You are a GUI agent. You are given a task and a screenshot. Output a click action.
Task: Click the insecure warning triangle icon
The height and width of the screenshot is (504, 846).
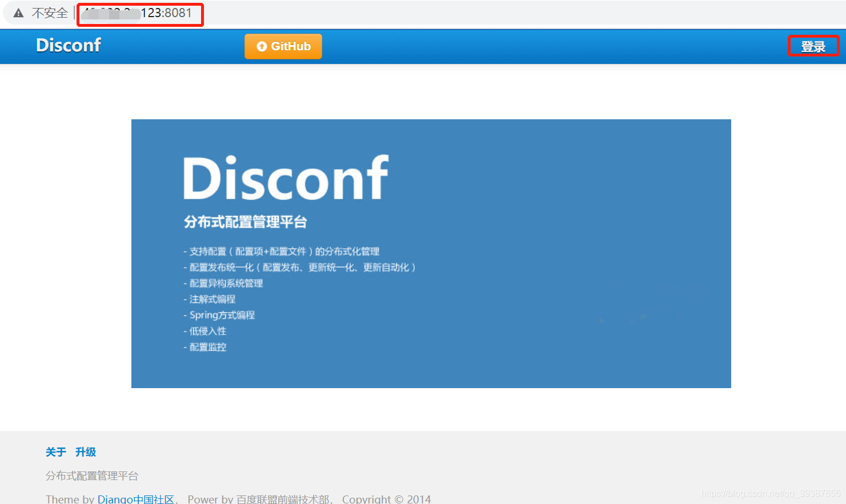(x=19, y=13)
